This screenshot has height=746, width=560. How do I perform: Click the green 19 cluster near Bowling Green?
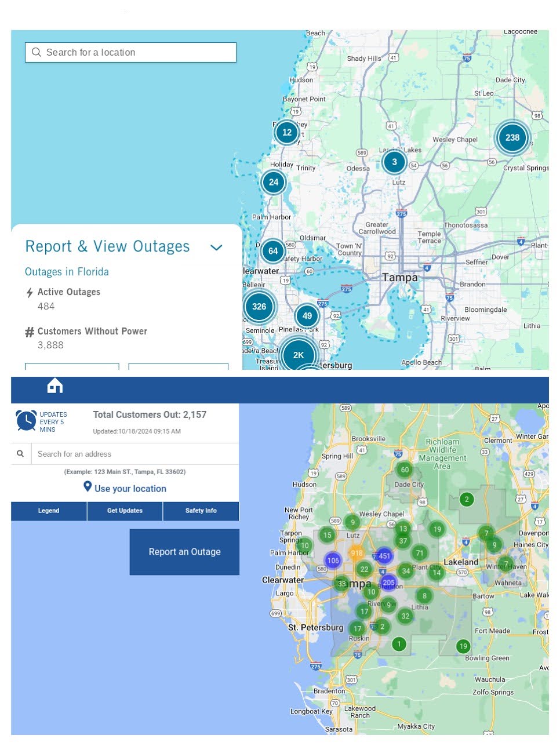coord(463,646)
